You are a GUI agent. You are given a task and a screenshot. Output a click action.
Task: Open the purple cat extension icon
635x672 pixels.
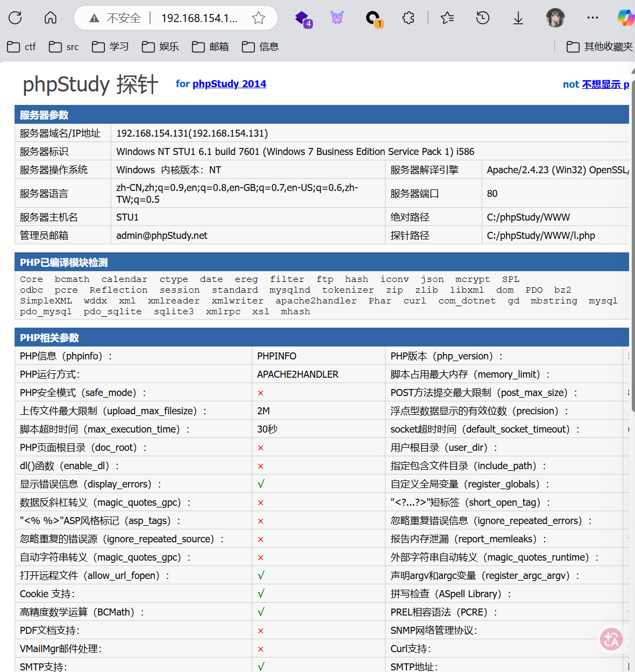pos(337,18)
